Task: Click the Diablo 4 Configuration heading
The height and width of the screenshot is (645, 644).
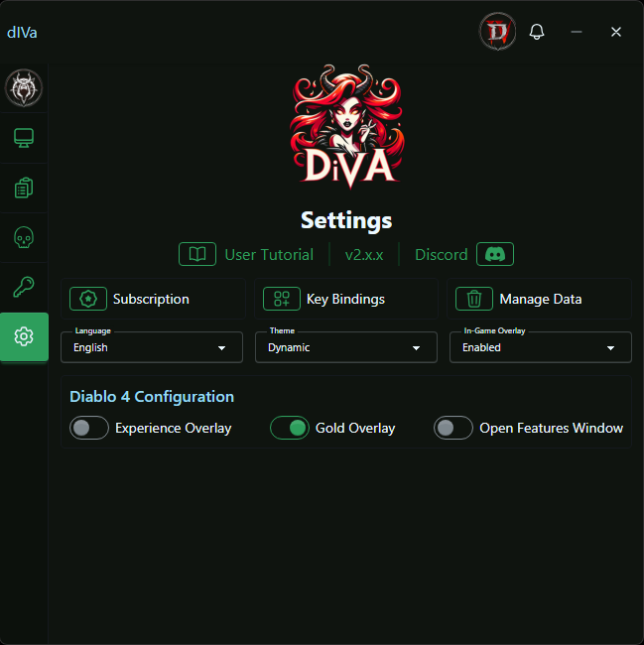Action: [x=152, y=397]
